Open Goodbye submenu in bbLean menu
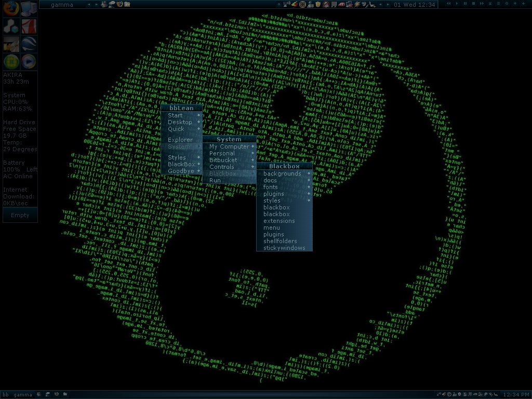 [181, 171]
